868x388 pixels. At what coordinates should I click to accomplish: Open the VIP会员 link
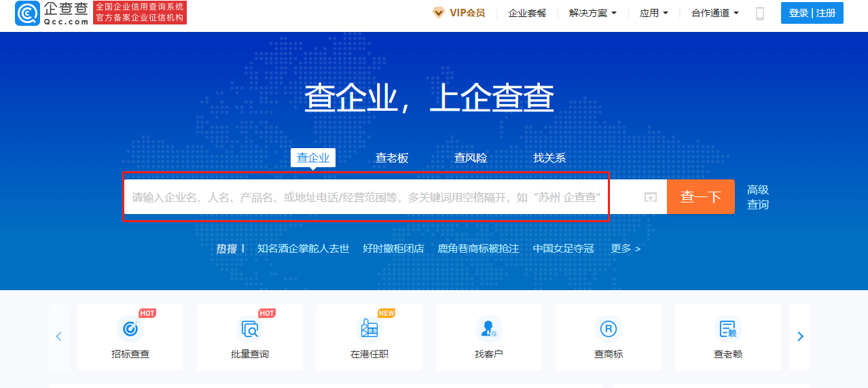pyautogui.click(x=467, y=13)
